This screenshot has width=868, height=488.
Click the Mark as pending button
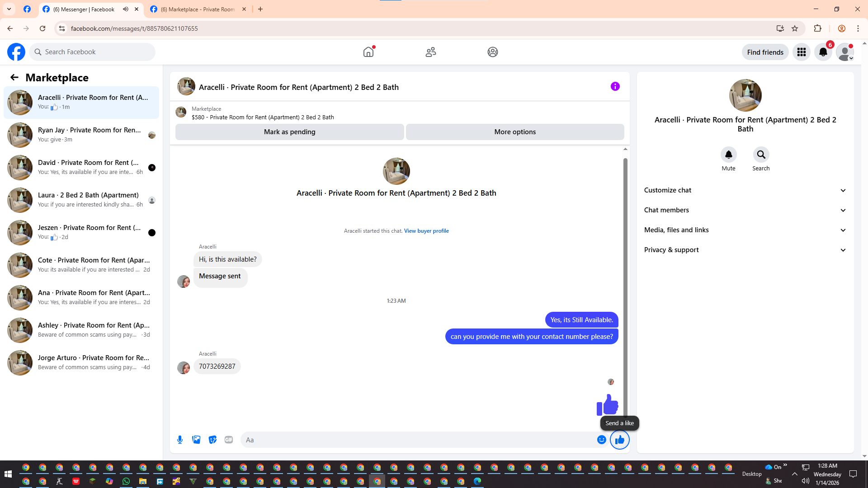289,132
